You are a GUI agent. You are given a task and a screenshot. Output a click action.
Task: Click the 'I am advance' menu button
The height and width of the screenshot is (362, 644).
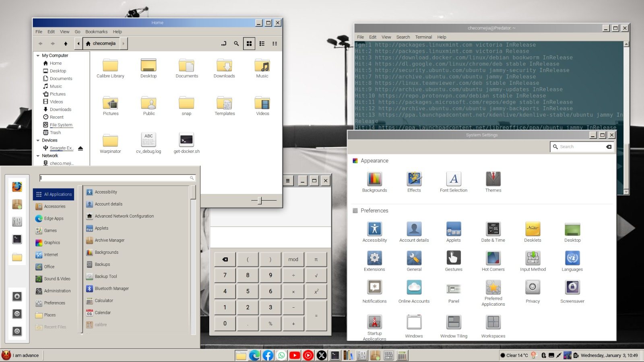pos(21,356)
